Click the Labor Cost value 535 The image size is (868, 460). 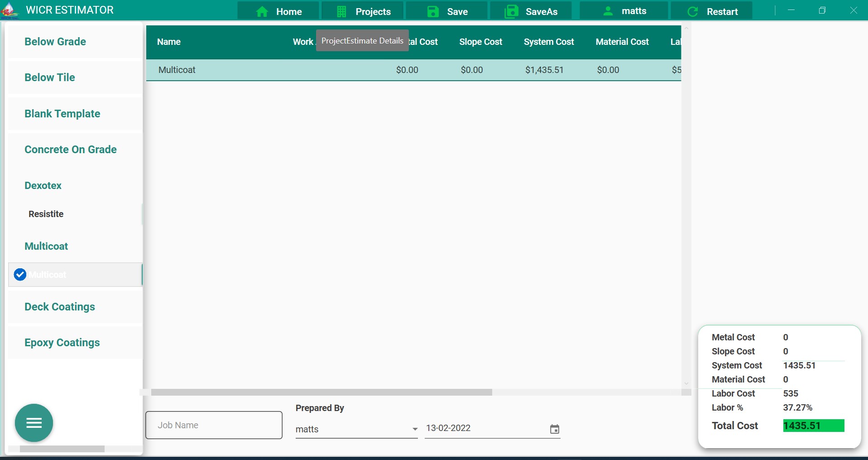coord(791,393)
